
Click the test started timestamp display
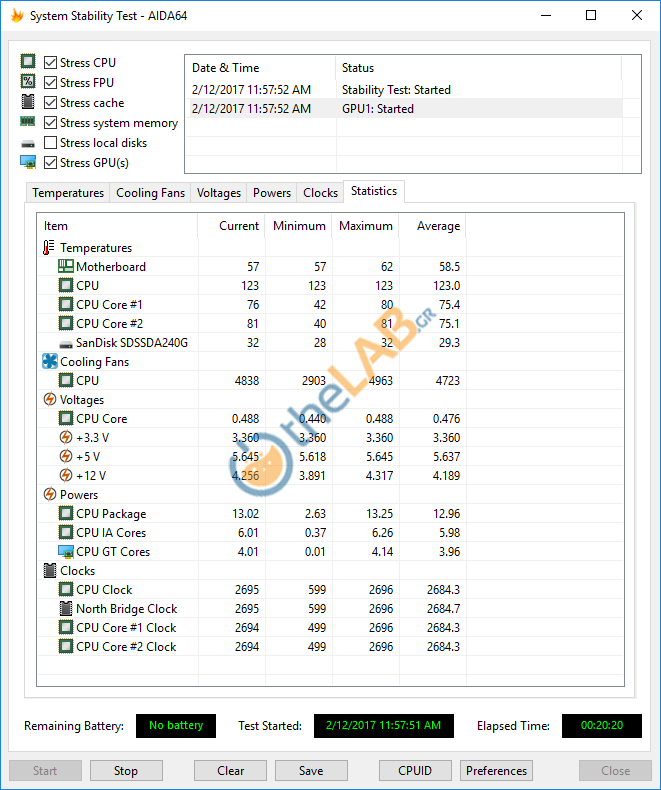pyautogui.click(x=383, y=726)
